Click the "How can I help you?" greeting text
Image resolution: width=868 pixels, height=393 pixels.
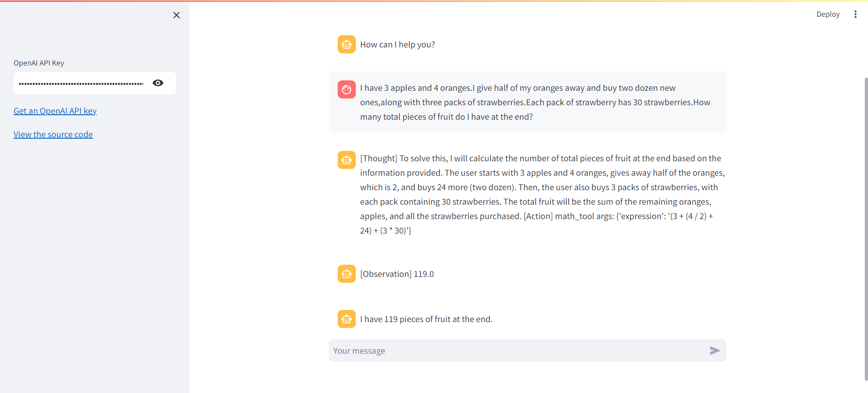397,45
